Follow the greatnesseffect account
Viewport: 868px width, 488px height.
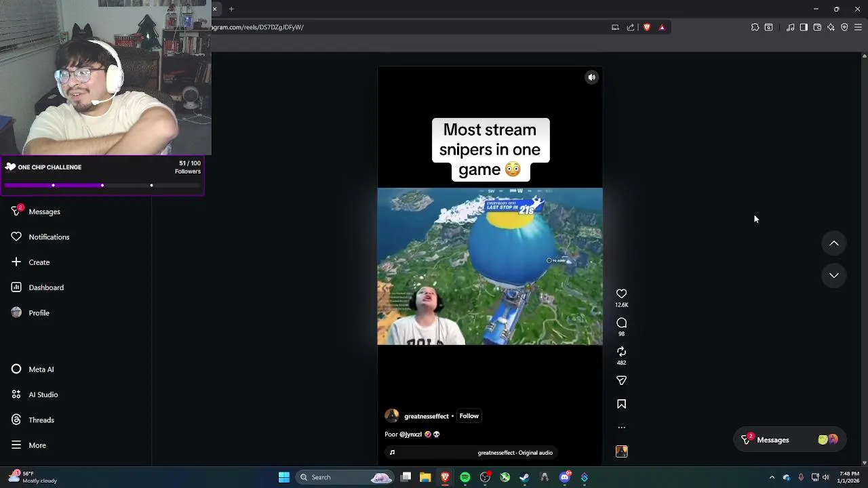(469, 416)
